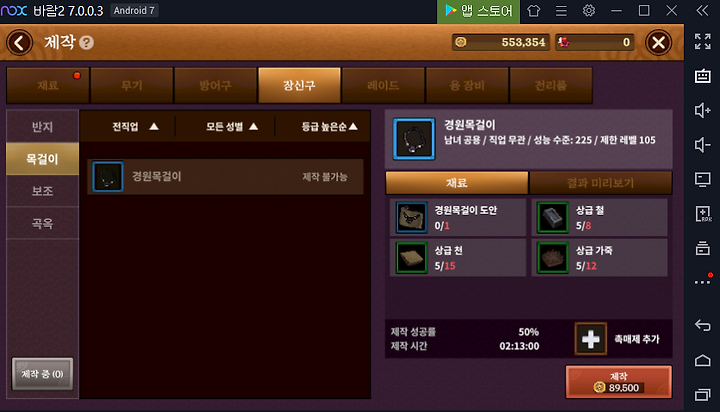Expand the 전직업 class filter

(x=135, y=126)
